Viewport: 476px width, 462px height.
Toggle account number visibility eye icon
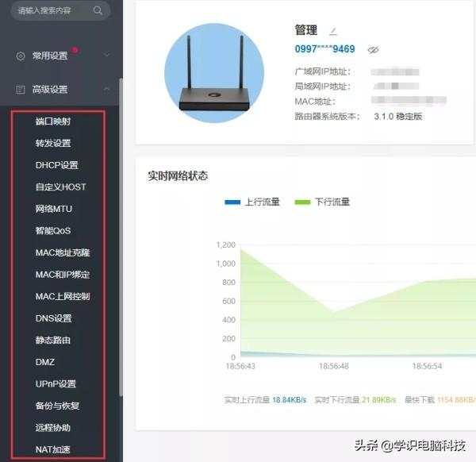(x=373, y=49)
